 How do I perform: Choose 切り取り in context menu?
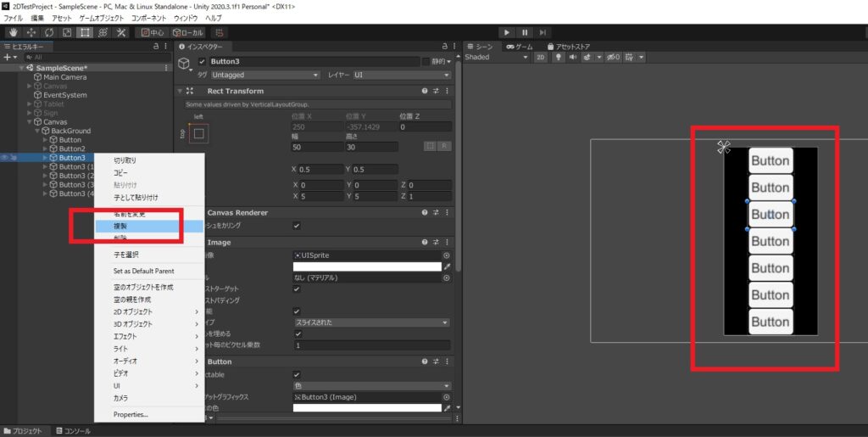149,160
